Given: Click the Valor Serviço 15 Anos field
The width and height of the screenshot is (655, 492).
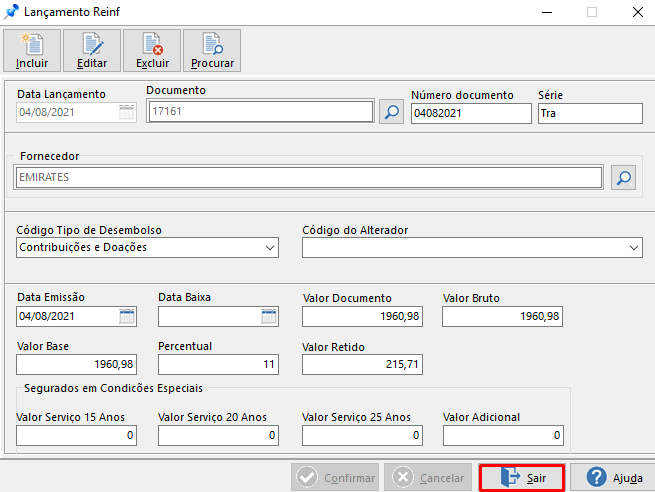Looking at the screenshot, I should [76, 435].
